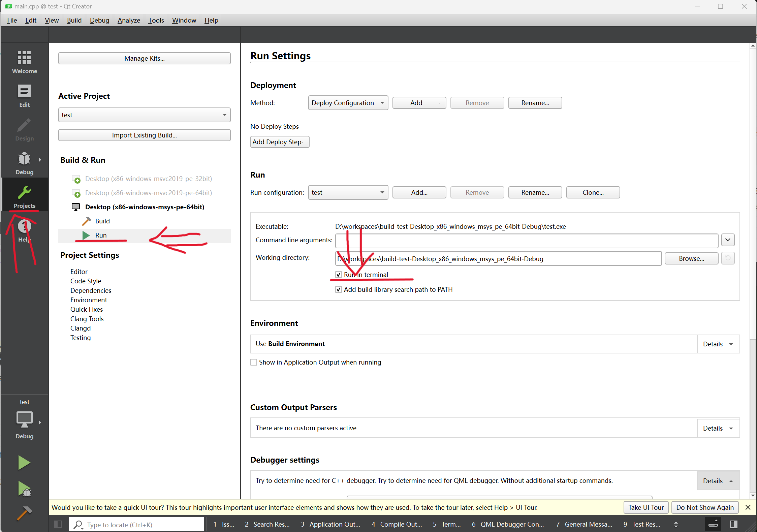Open Testing project settings
This screenshot has height=532, width=757.
pyautogui.click(x=81, y=338)
